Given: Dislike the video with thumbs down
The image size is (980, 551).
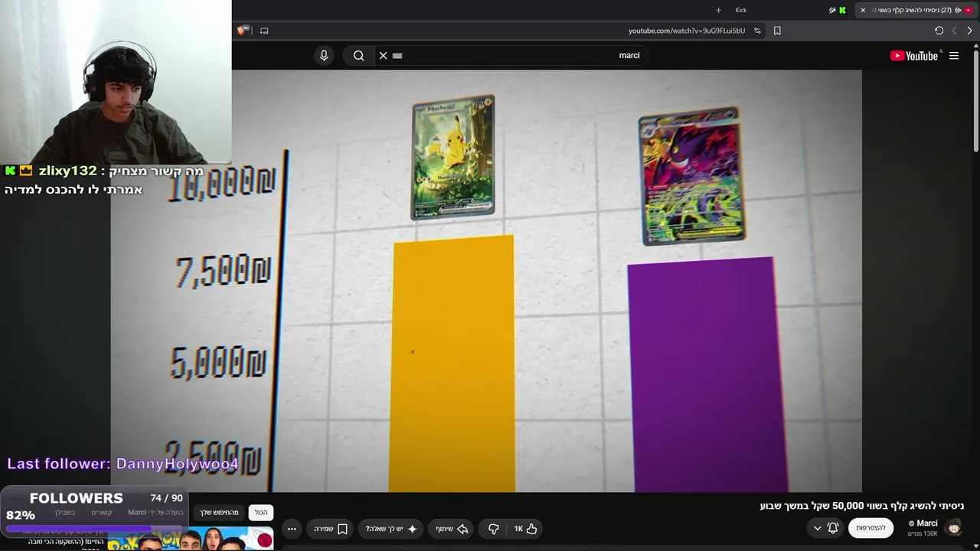Looking at the screenshot, I should (494, 529).
